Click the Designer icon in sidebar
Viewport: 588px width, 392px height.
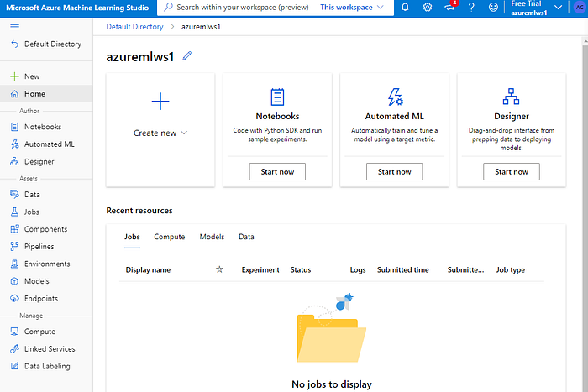pos(14,161)
